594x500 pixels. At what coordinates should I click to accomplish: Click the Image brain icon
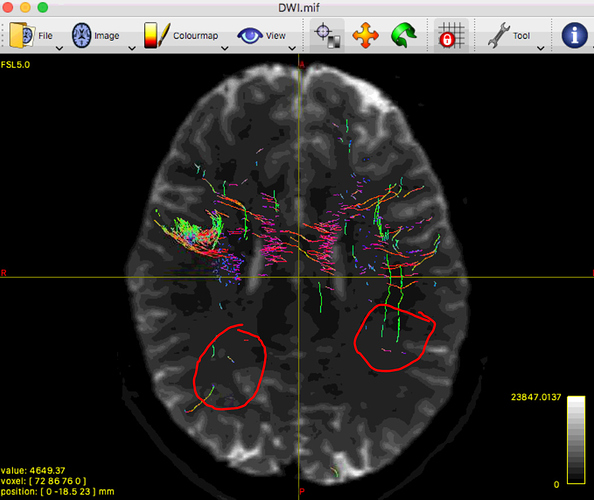[82, 35]
